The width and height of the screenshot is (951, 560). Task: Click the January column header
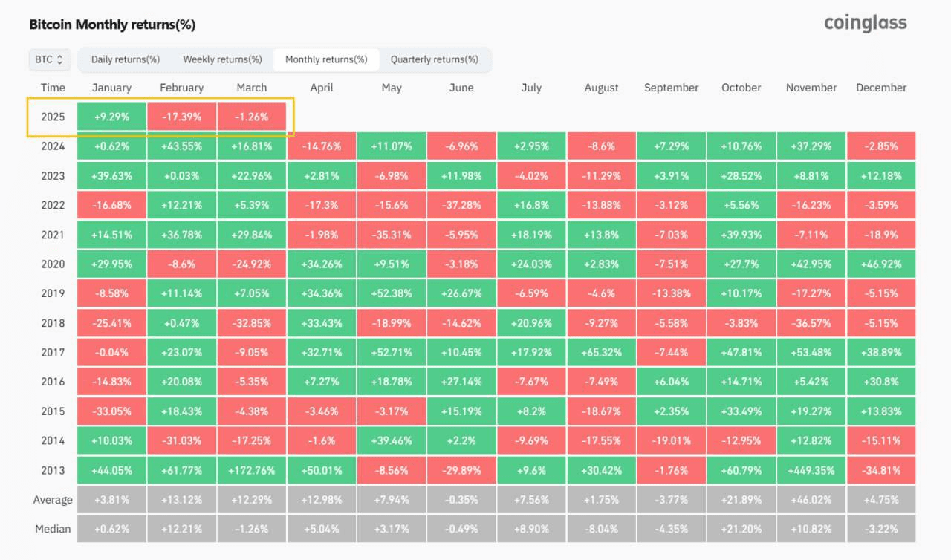click(x=111, y=88)
